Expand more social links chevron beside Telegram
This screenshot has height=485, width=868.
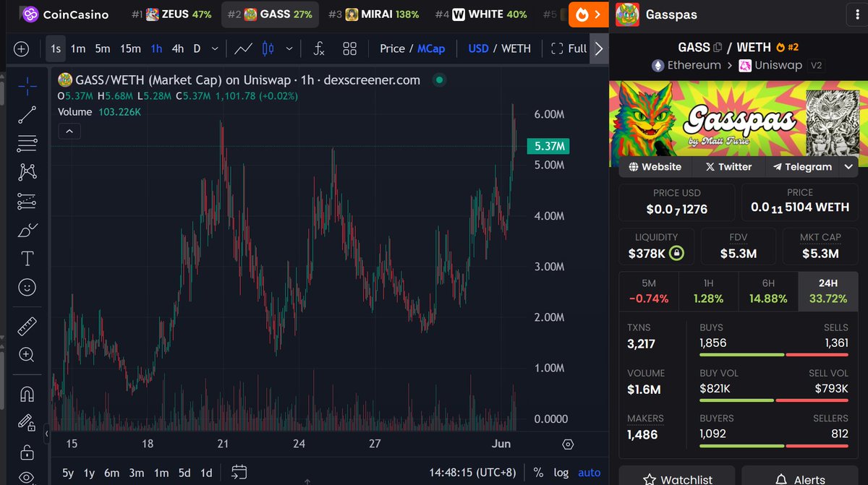pos(848,167)
